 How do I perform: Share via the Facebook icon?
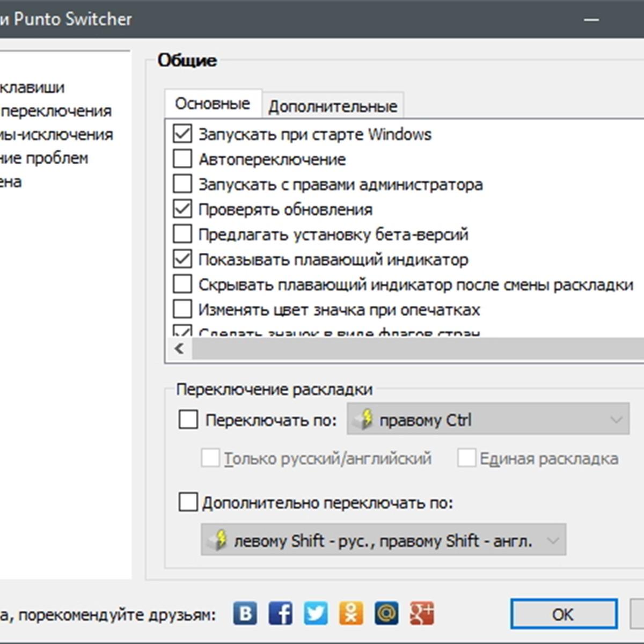tap(281, 613)
